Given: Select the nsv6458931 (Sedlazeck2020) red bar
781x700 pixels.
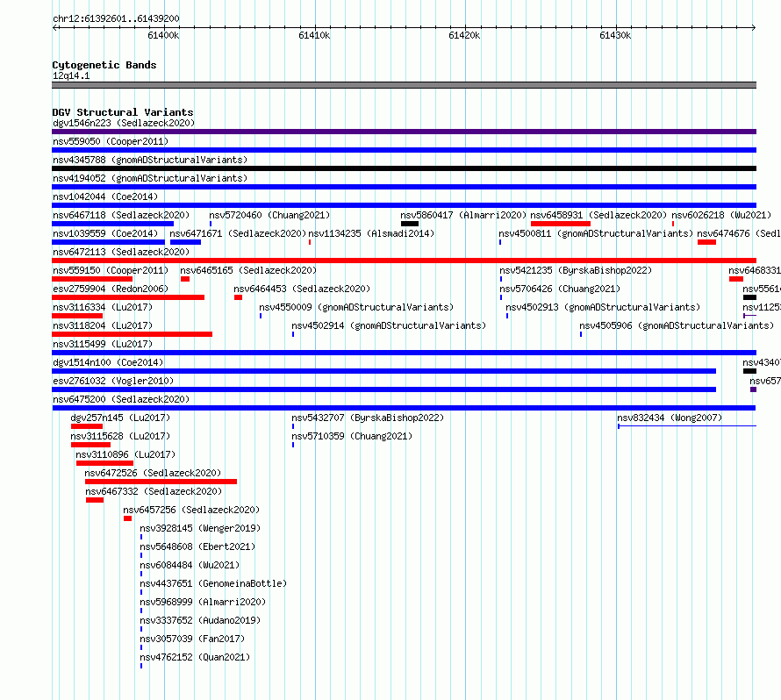Looking at the screenshot, I should click(x=561, y=224).
